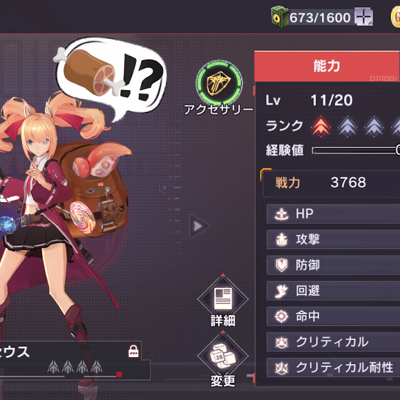This screenshot has width=400, height=400.
Task: Tap the 変更 change outfit icon
Action: (x=223, y=357)
